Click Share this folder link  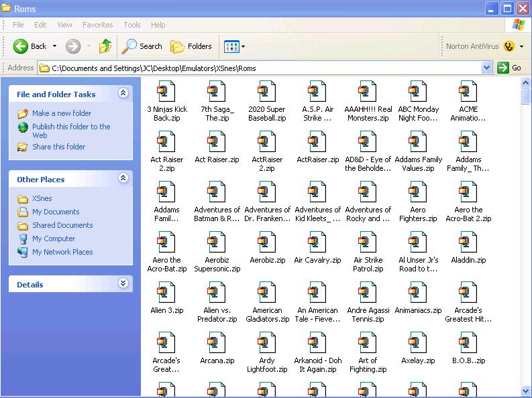58,147
